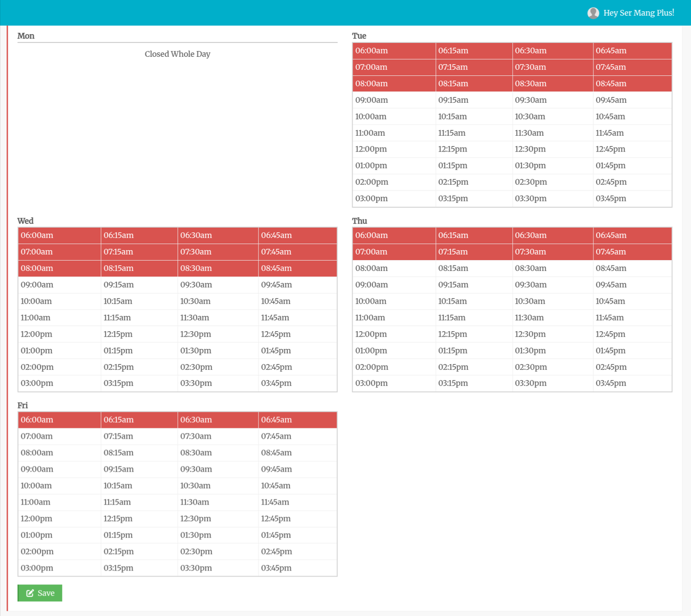691x616 pixels.
Task: Toggle Tuesday 09:15am time slot
Action: (x=474, y=100)
